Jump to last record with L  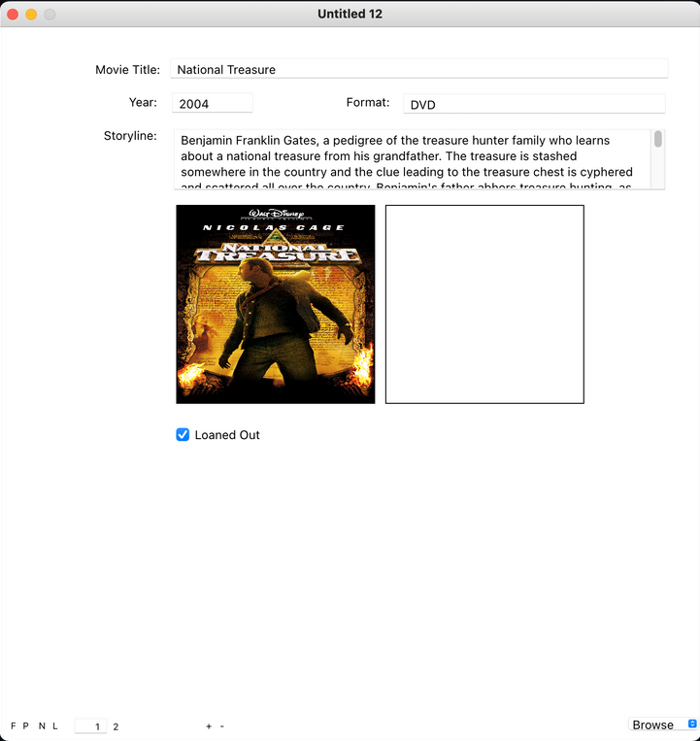pos(54,725)
